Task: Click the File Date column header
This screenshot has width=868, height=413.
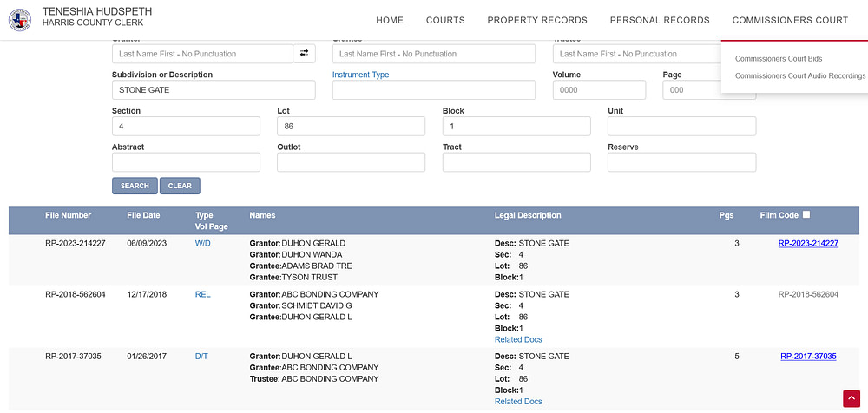Action: tap(143, 215)
